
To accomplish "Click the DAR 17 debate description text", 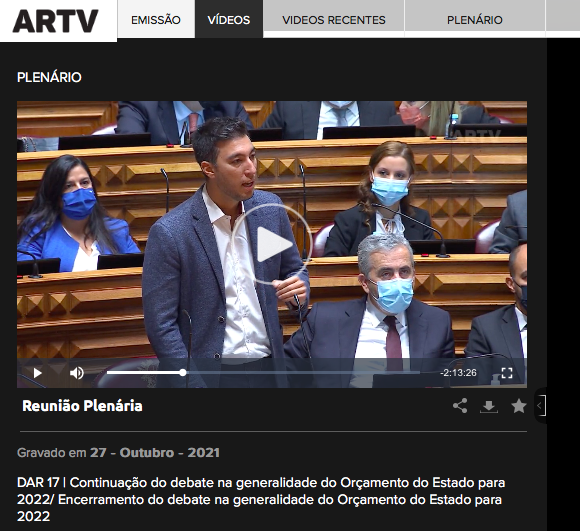I will point(261,500).
